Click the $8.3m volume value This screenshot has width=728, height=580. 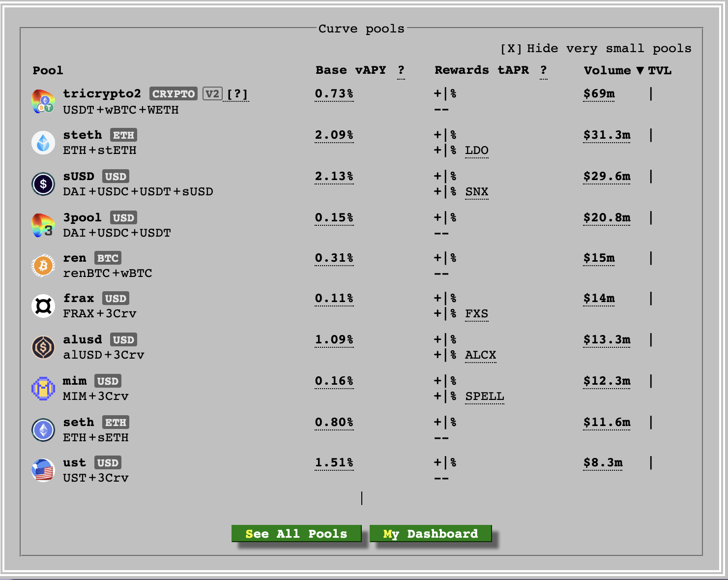click(603, 462)
